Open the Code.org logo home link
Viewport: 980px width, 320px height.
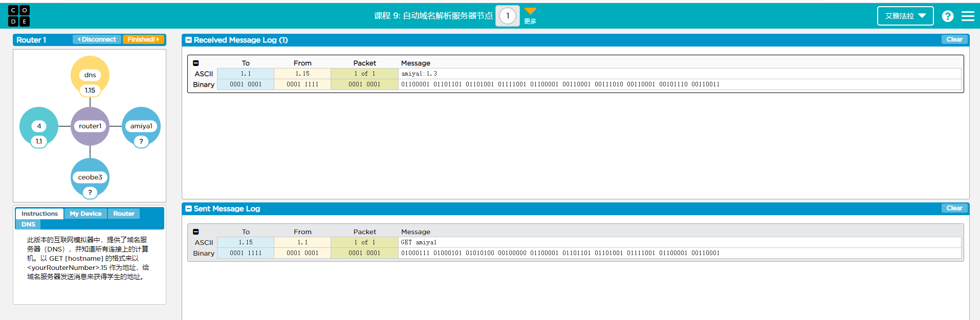pyautogui.click(x=19, y=16)
